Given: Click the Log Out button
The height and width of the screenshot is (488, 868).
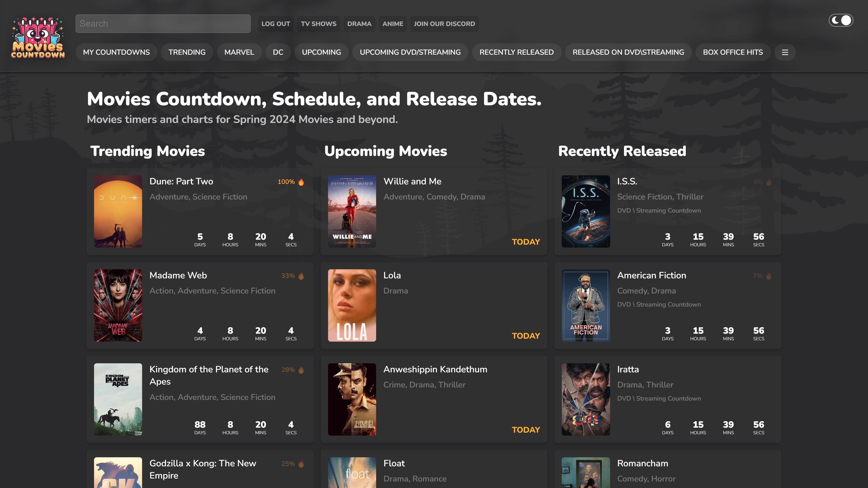Looking at the screenshot, I should tap(275, 24).
